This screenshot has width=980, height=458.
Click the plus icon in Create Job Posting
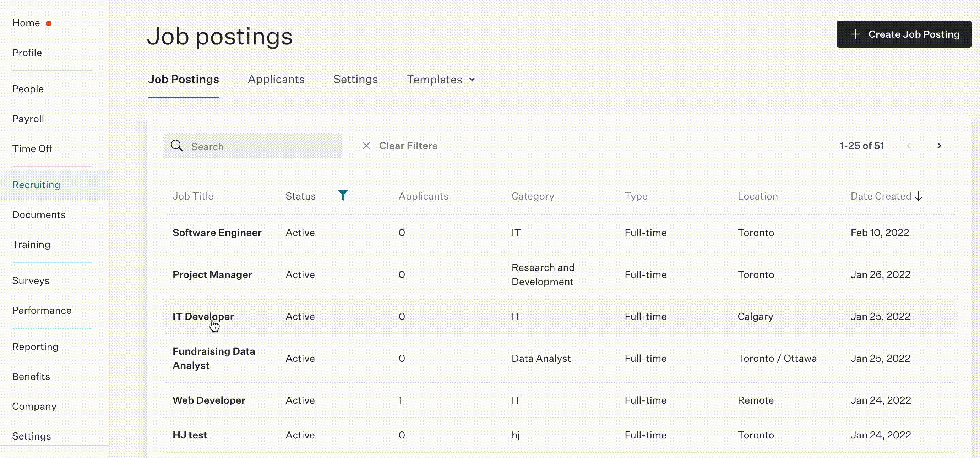pyautogui.click(x=855, y=34)
